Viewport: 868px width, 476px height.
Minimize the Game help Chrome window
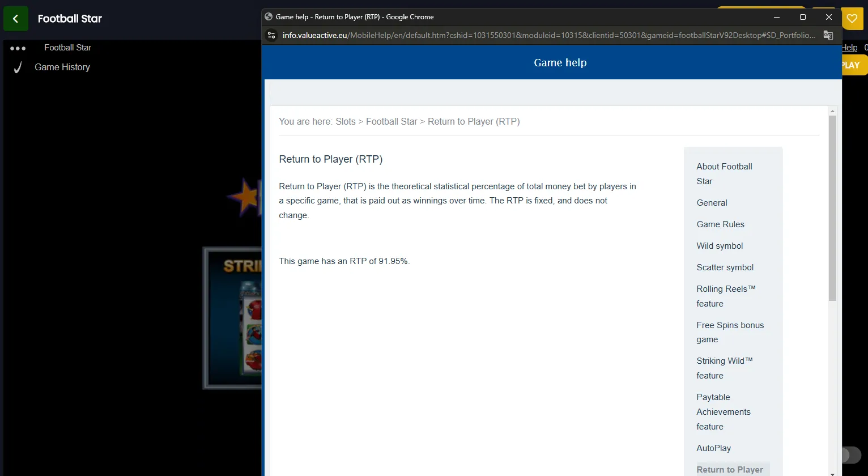tap(777, 17)
